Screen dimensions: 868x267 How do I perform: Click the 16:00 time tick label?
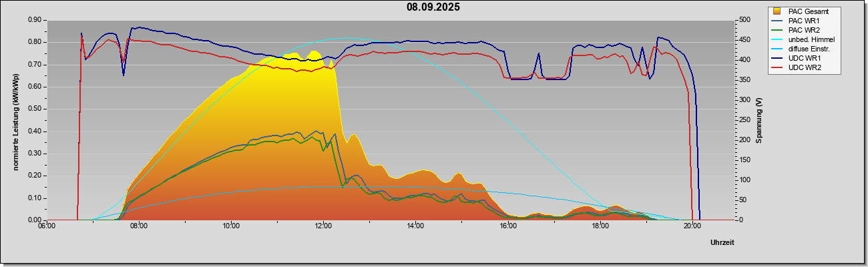coord(507,226)
